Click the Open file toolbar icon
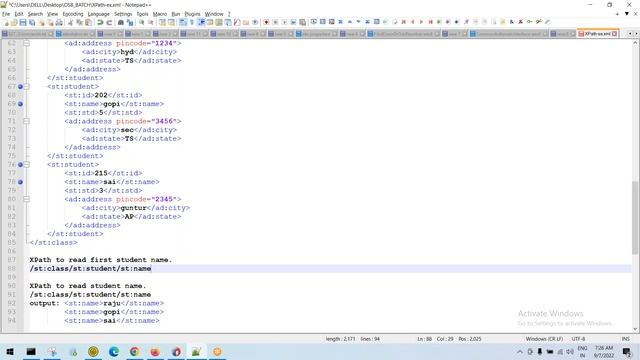This screenshot has height=360, width=640. coord(14,22)
